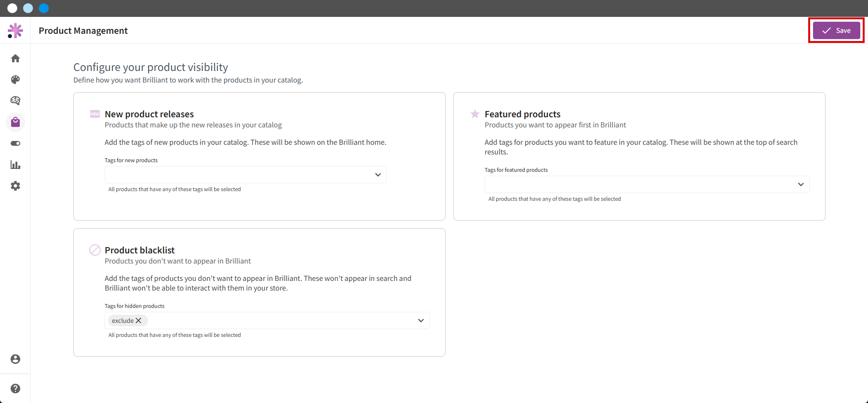Click inside Tags for hidden products field
868x403 pixels.
click(267, 320)
